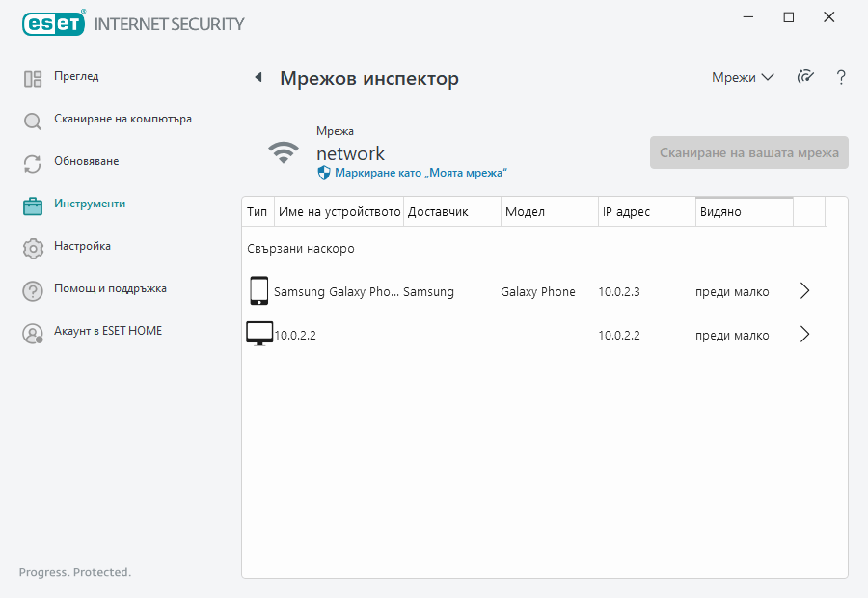Expand details arrow for device 10.0.2.2
868x598 pixels.
[x=805, y=335]
